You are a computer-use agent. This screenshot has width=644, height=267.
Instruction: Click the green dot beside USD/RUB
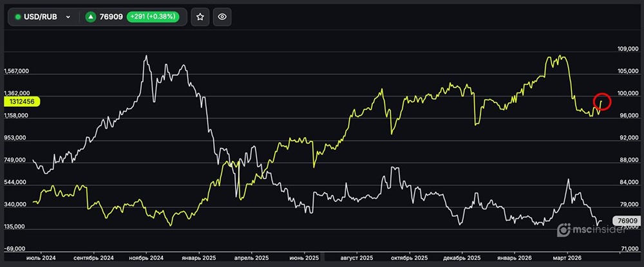click(x=18, y=17)
